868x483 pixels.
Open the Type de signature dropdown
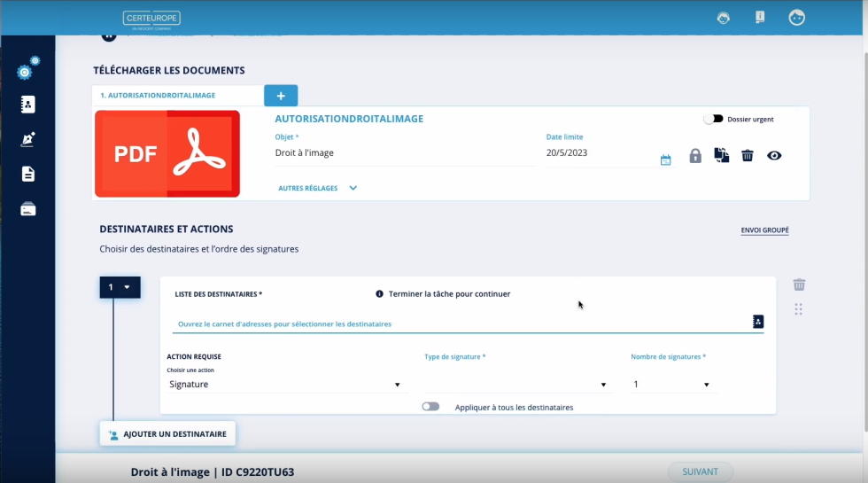click(x=517, y=385)
